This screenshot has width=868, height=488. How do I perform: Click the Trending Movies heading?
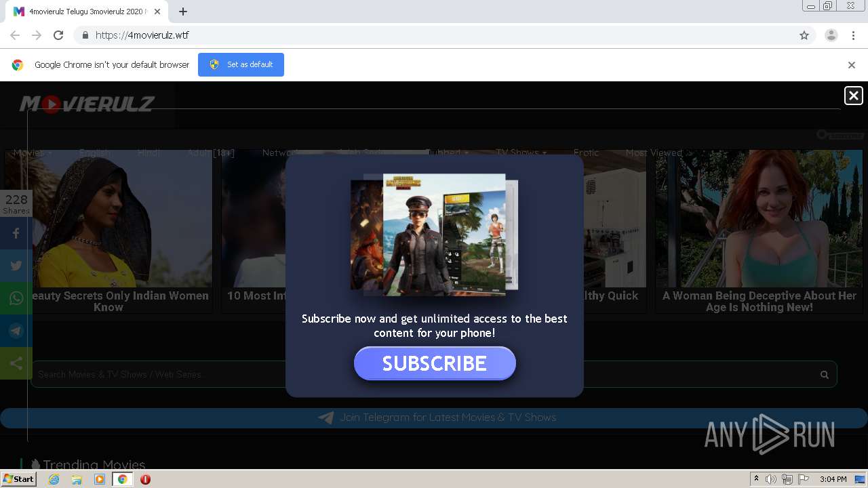click(94, 464)
